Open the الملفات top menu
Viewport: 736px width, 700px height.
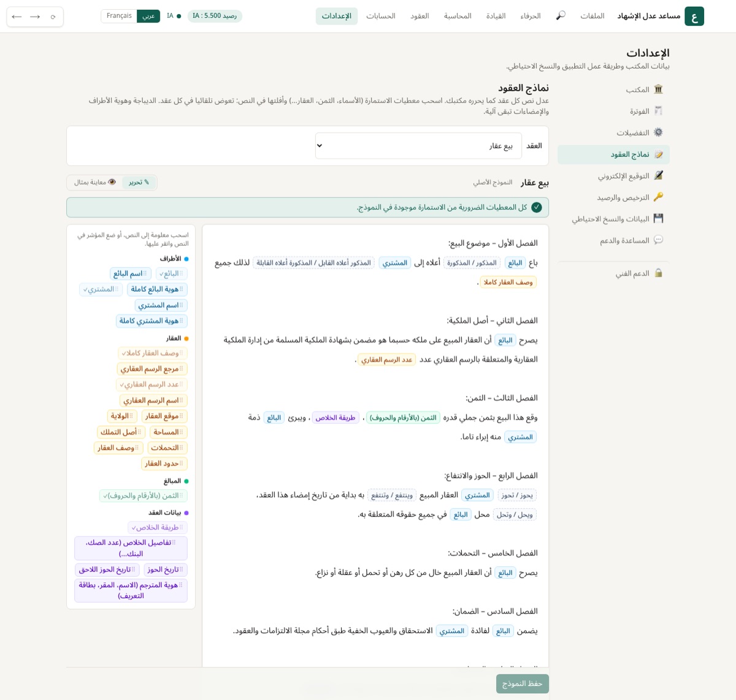[x=592, y=16]
